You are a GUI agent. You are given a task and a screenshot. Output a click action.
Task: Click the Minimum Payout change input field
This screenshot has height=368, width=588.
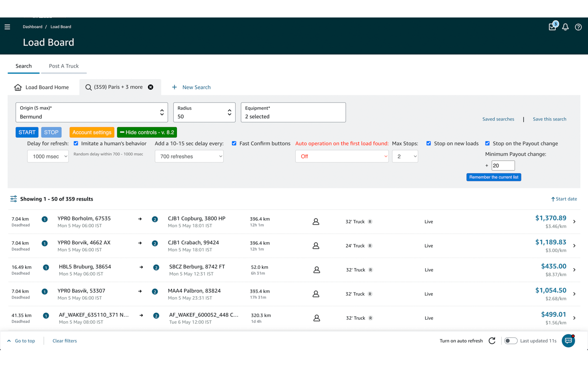pyautogui.click(x=503, y=166)
